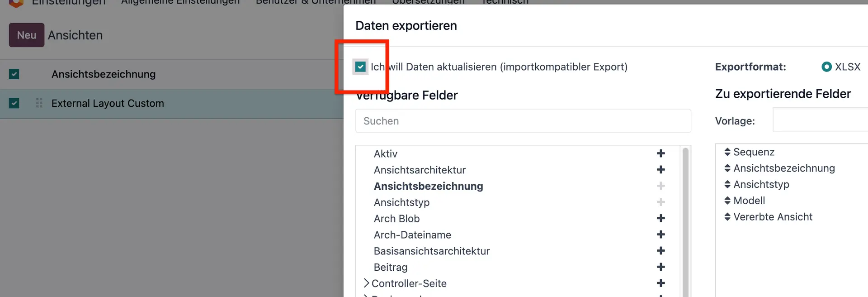Click the Ansichten breadcrumb title
The height and width of the screenshot is (297, 868).
[75, 35]
